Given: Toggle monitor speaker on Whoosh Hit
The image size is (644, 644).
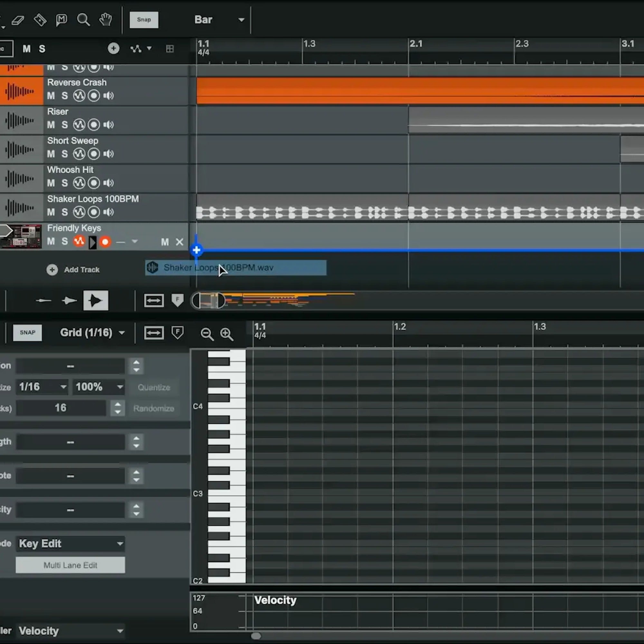Looking at the screenshot, I should coord(108,183).
